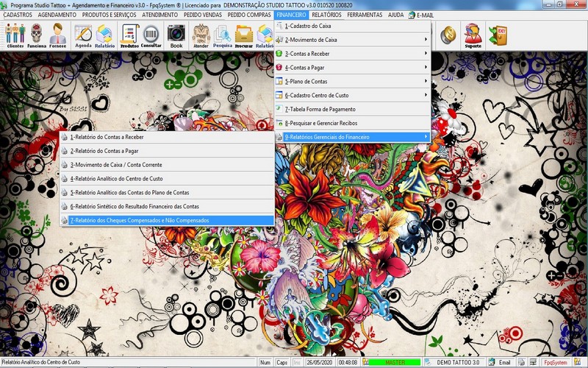Expand the 9-Relatórios Gerenciais do Financeiro arrow

pos(426,137)
